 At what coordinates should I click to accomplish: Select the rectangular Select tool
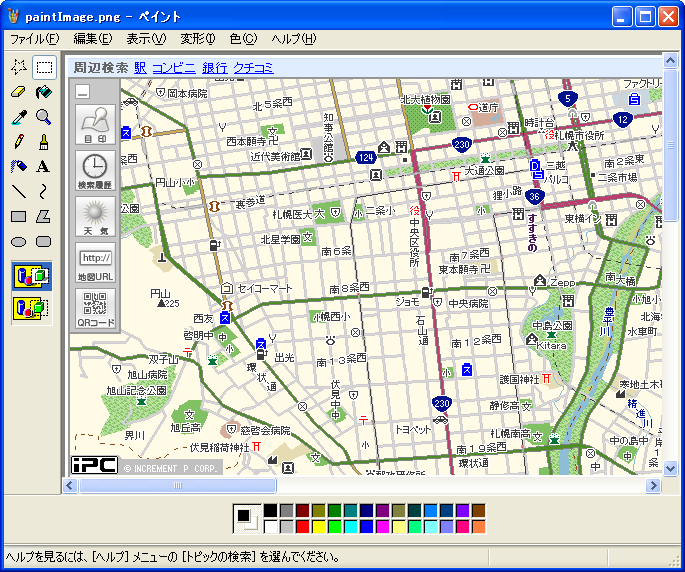[44, 67]
